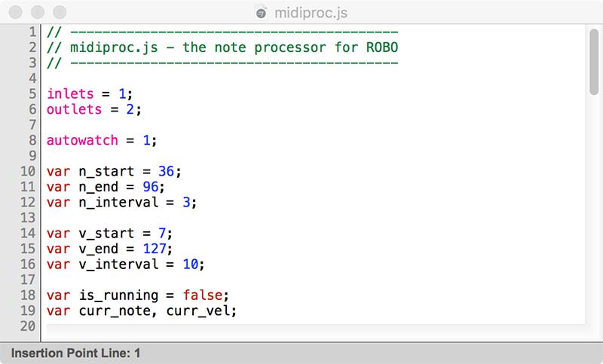Click the value 3 on line 12
This screenshot has width=603, height=364.
(x=186, y=202)
